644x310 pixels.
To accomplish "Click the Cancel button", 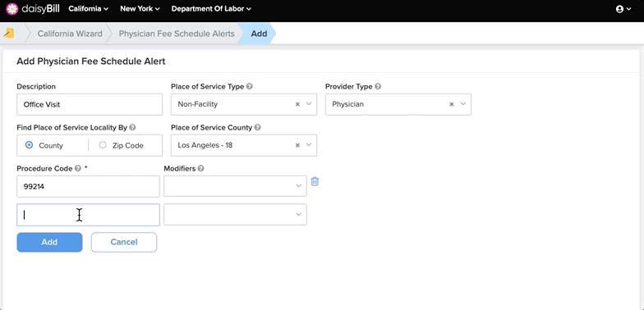I will (123, 242).
